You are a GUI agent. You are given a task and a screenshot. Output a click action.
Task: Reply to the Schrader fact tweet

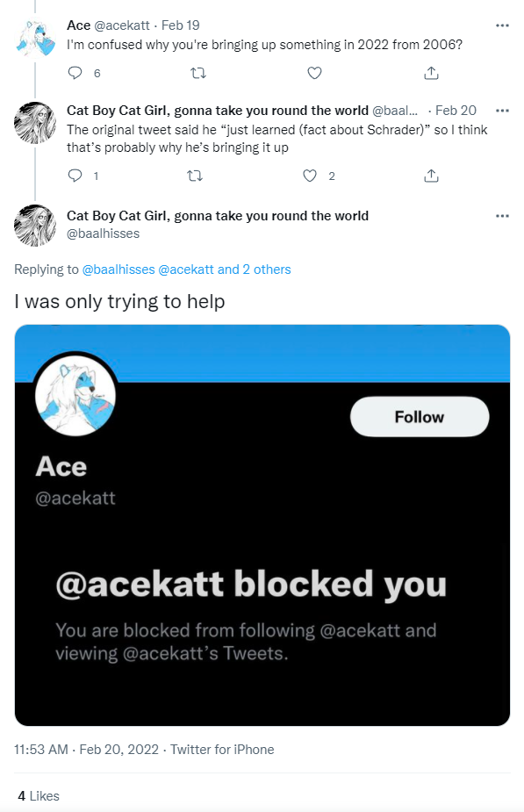[75, 176]
